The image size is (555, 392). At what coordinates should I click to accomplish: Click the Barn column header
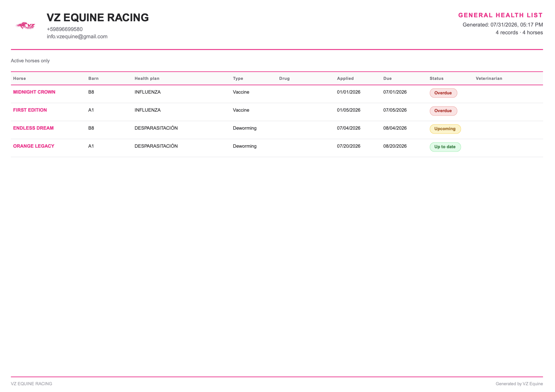pyautogui.click(x=93, y=78)
